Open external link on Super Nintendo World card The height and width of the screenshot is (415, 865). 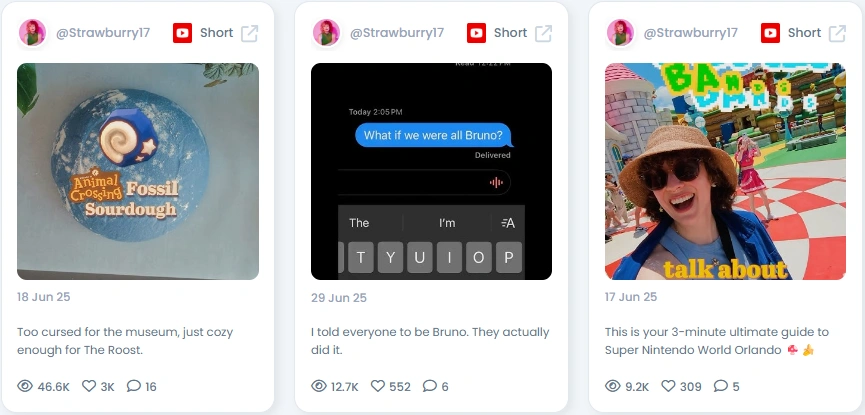837,33
